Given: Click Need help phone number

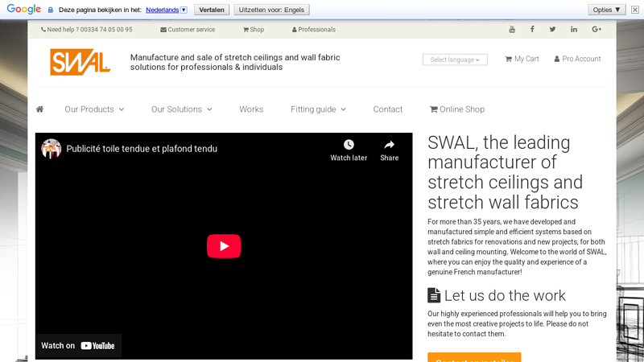Looking at the screenshot, I should pyautogui.click(x=87, y=30).
